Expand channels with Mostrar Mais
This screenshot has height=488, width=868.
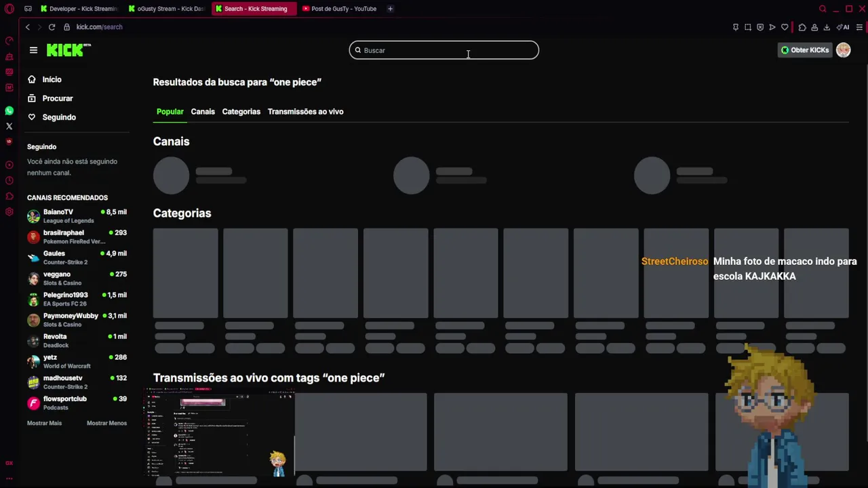pyautogui.click(x=44, y=423)
